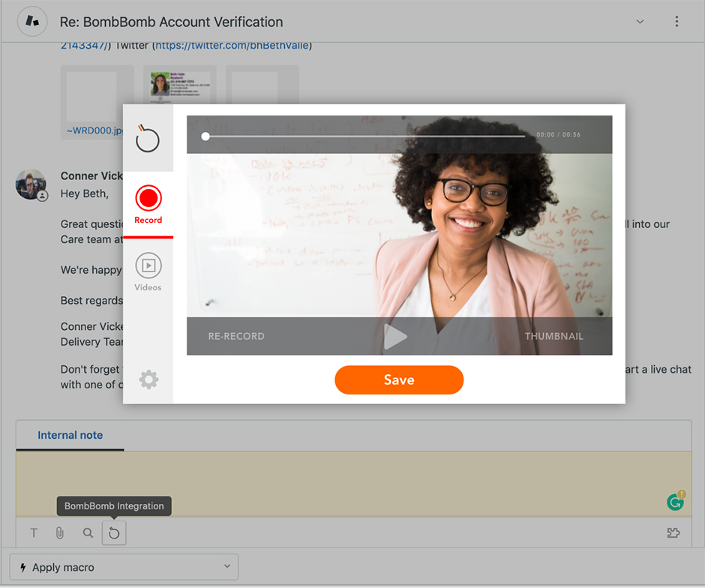Open the apps puzzle-piece icon
The height and width of the screenshot is (588, 705).
click(673, 533)
